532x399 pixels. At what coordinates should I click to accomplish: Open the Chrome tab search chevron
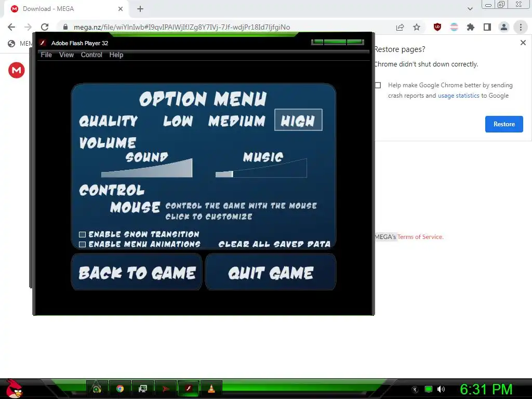point(470,9)
